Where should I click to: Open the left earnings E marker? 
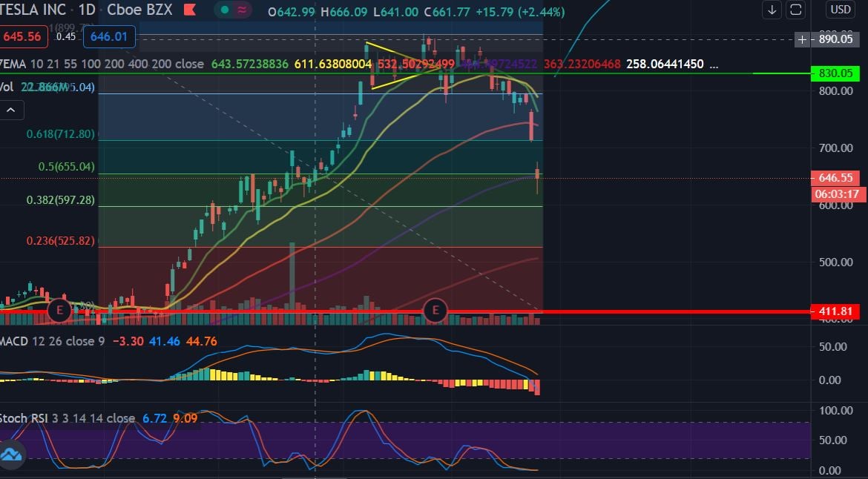pyautogui.click(x=59, y=310)
